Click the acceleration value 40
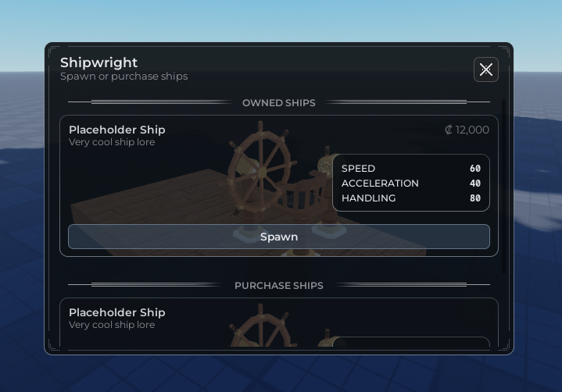The width and height of the screenshot is (562, 392). (475, 184)
